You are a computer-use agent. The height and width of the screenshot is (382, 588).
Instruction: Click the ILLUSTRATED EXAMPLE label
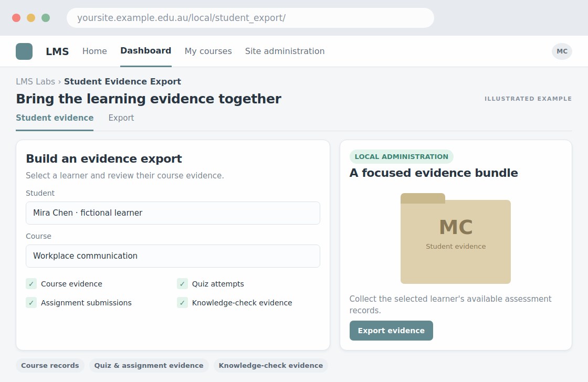[x=528, y=99]
